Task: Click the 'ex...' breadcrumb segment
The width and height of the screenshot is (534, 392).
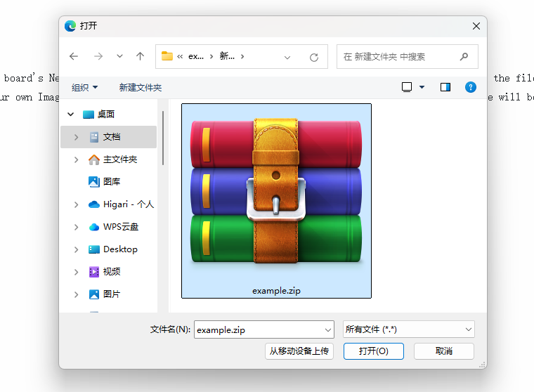Action: coord(196,56)
